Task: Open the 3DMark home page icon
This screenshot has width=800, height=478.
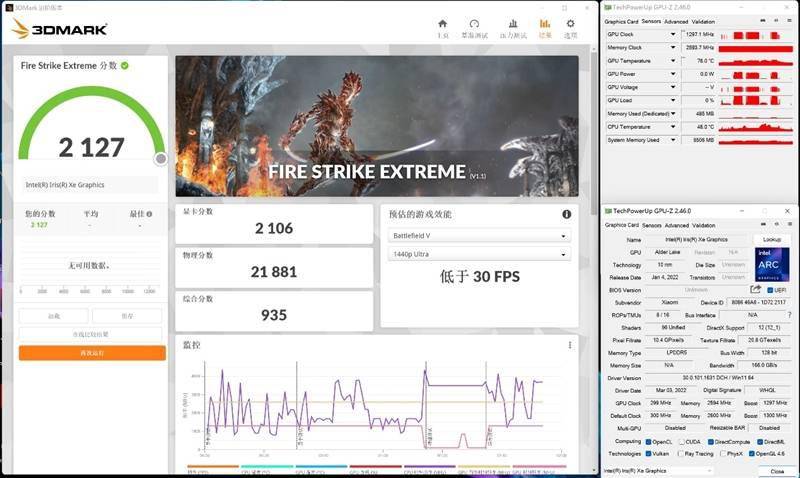Action: [x=442, y=23]
